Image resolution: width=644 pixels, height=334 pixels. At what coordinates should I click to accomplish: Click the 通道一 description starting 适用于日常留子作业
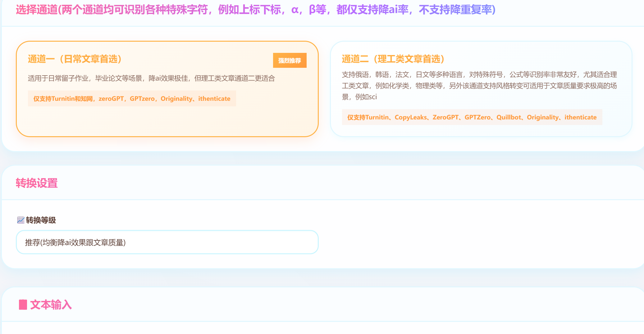151,78
